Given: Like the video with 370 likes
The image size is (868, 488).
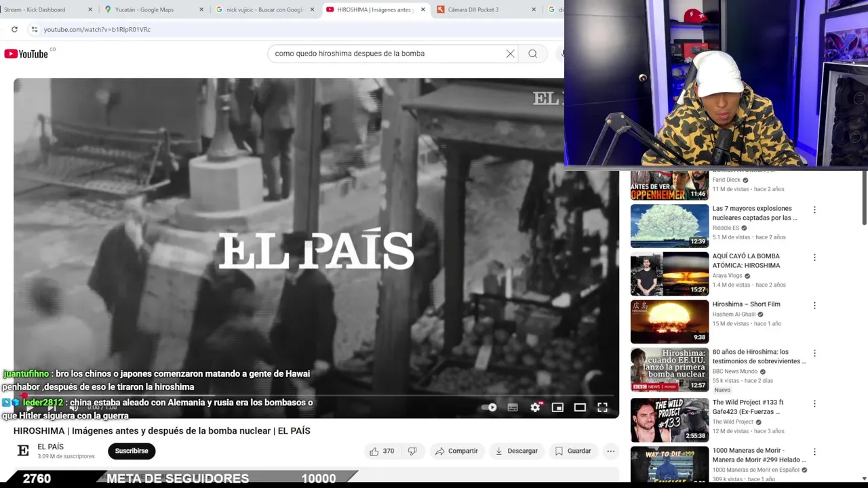Looking at the screenshot, I should pyautogui.click(x=382, y=451).
